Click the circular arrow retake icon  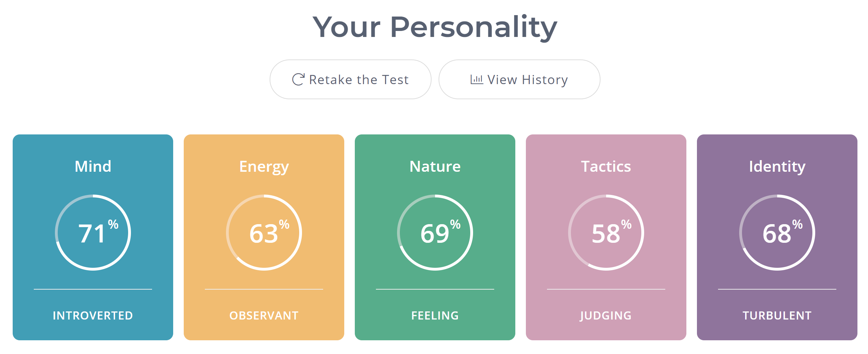[298, 80]
